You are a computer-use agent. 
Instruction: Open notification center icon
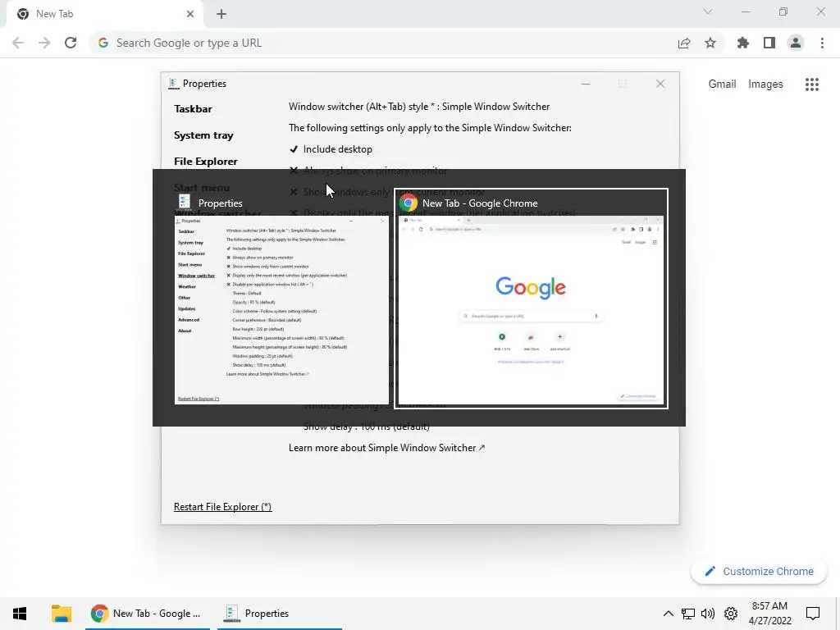[x=813, y=614]
